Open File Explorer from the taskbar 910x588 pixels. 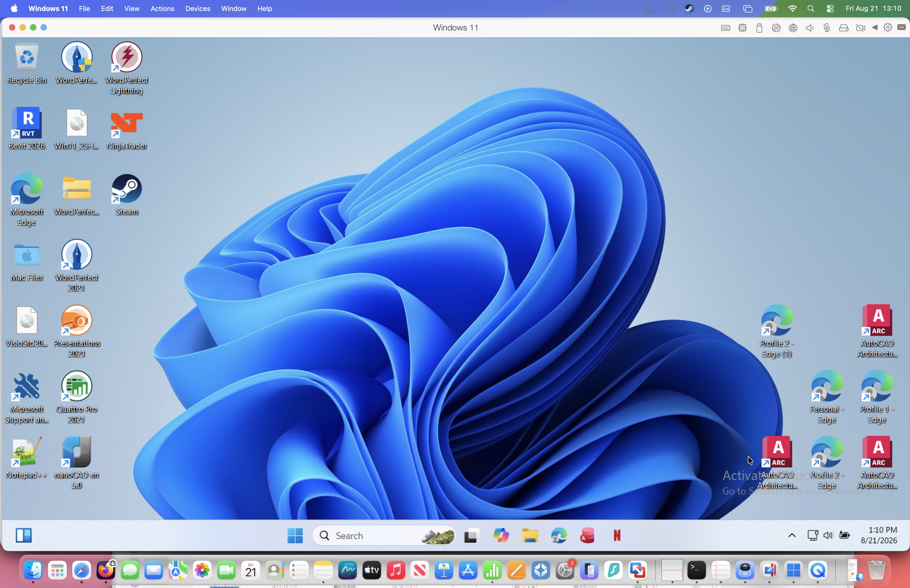pyautogui.click(x=530, y=535)
